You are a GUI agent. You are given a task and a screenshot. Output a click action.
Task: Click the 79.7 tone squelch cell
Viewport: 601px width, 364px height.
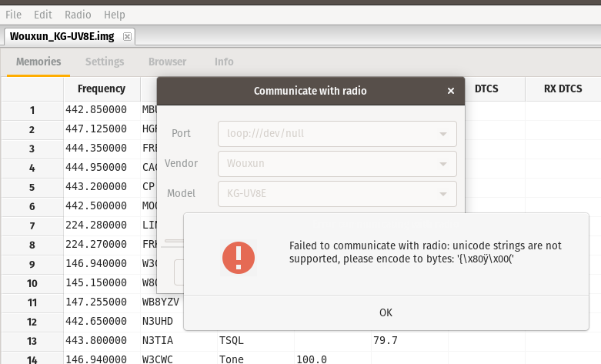[x=409, y=341]
